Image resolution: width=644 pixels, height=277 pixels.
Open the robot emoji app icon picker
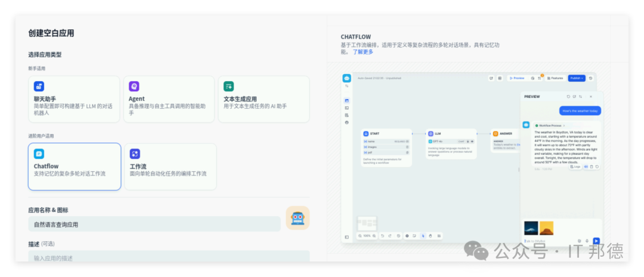(x=298, y=218)
